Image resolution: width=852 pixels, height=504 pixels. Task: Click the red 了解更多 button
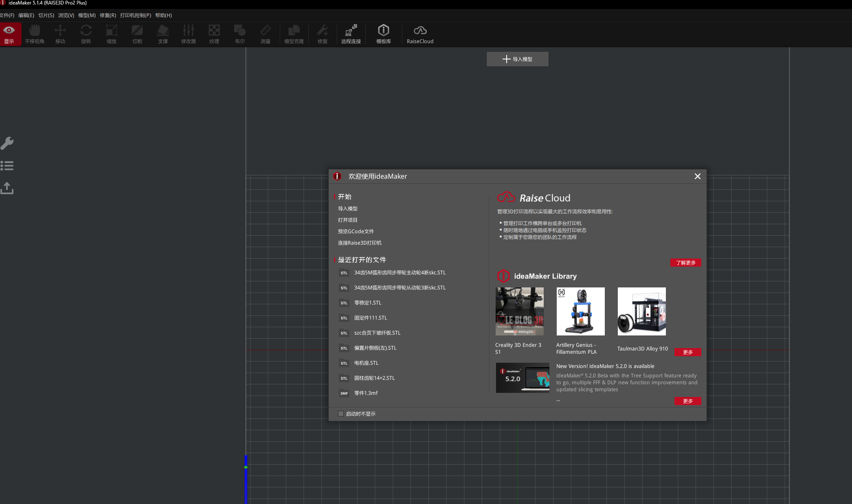(x=685, y=263)
